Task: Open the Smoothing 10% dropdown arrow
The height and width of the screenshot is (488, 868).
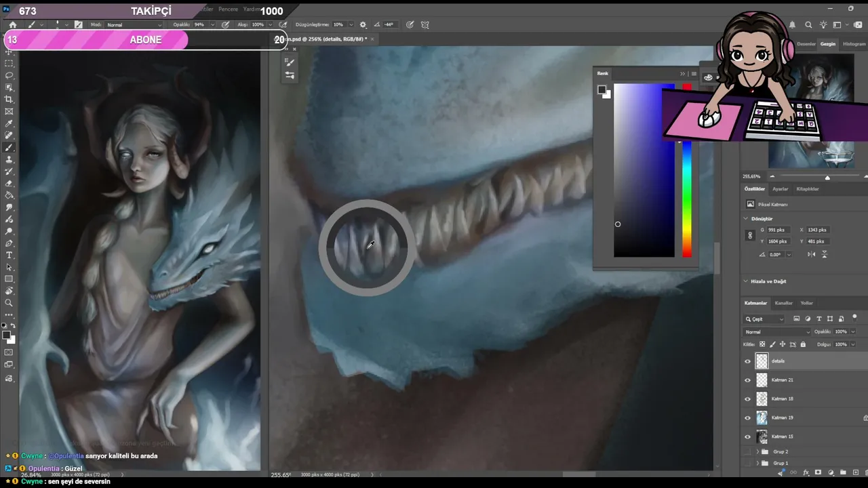Action: pos(350,25)
